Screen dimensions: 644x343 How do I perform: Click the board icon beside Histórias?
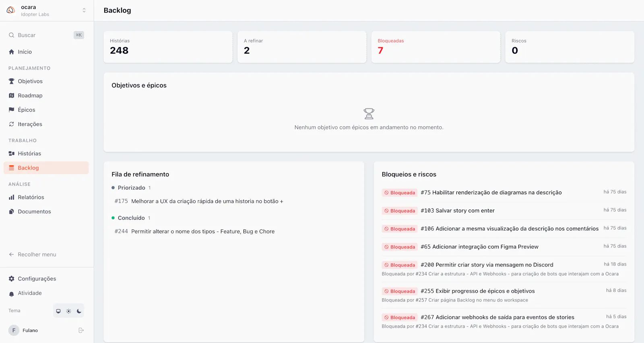click(x=11, y=154)
